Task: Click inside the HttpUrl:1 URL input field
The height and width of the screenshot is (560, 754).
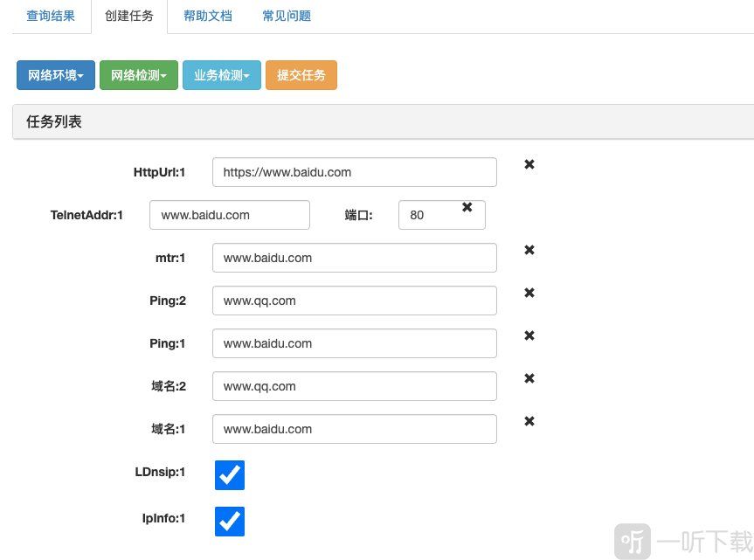Action: 354,172
